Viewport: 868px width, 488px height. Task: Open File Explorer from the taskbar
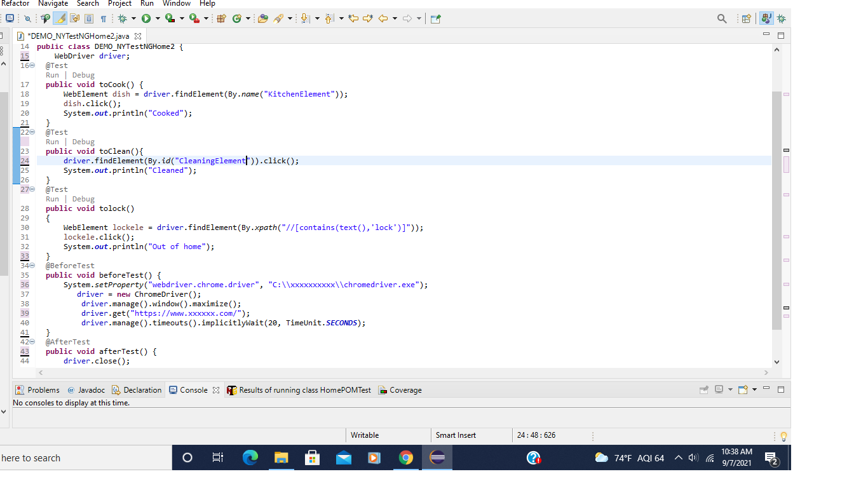click(x=281, y=457)
